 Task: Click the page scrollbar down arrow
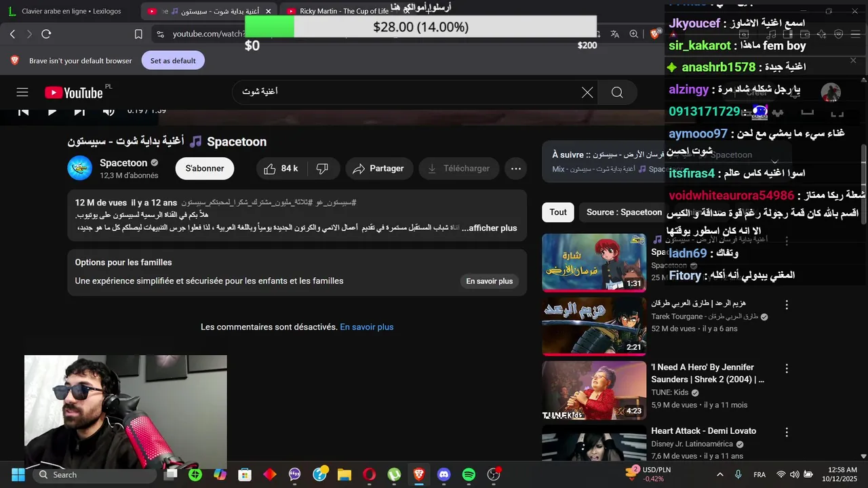tap(863, 456)
